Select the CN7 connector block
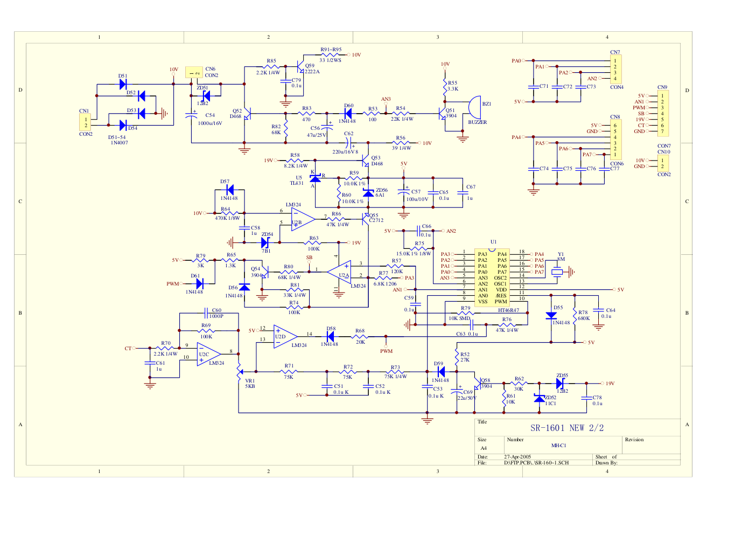The height and width of the screenshot is (535, 756). pyautogui.click(x=615, y=70)
